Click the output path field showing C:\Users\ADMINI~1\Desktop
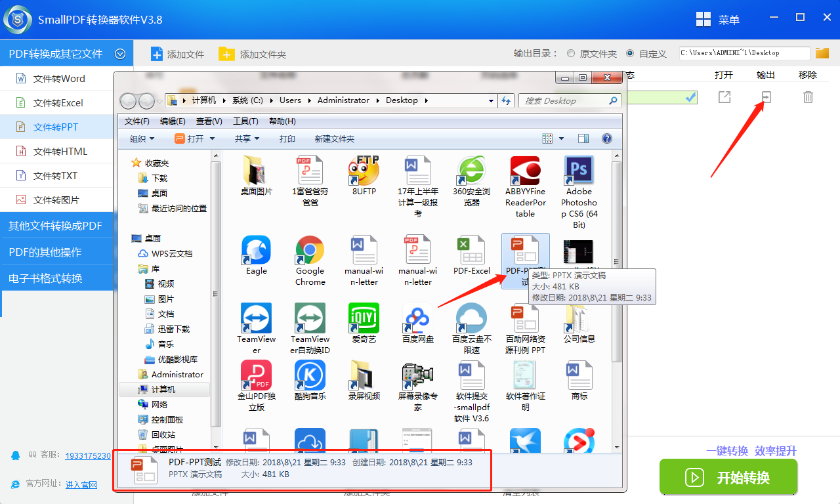The height and width of the screenshot is (504, 840). [x=744, y=53]
